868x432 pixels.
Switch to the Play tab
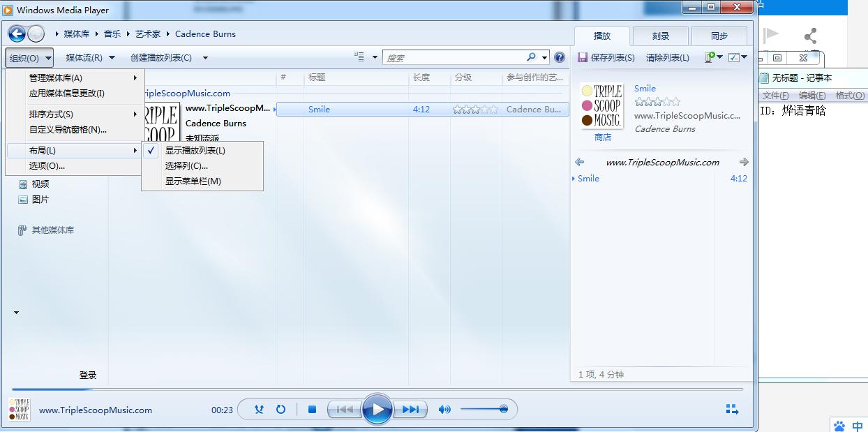601,36
